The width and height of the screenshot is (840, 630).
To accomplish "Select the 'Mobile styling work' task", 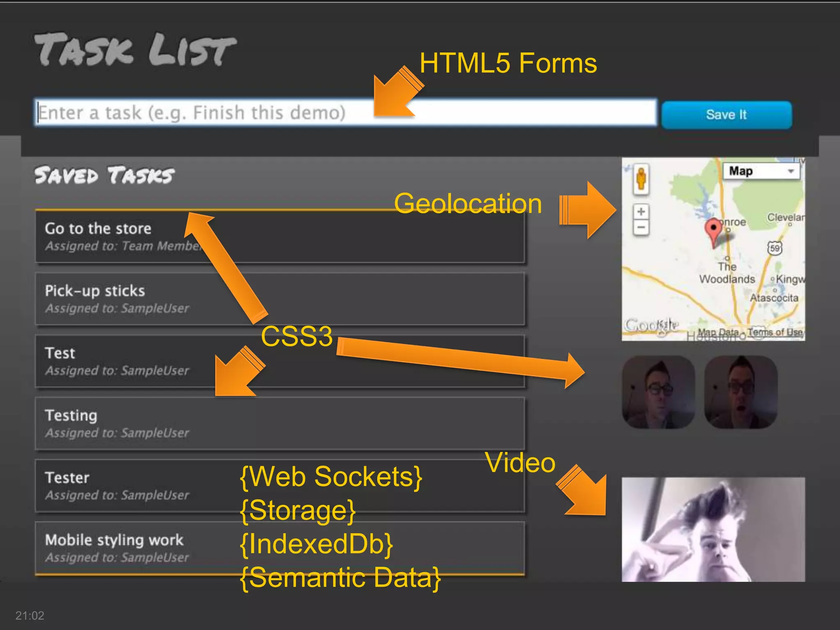I will click(x=280, y=548).
